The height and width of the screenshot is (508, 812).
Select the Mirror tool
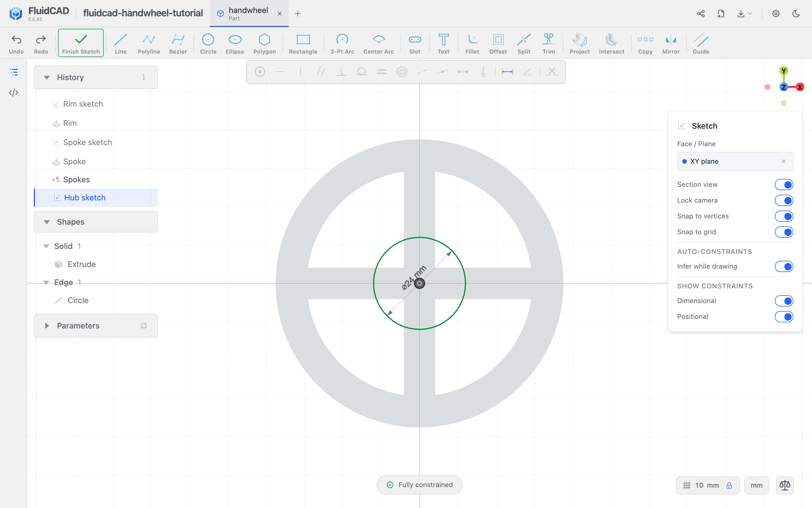click(671, 43)
